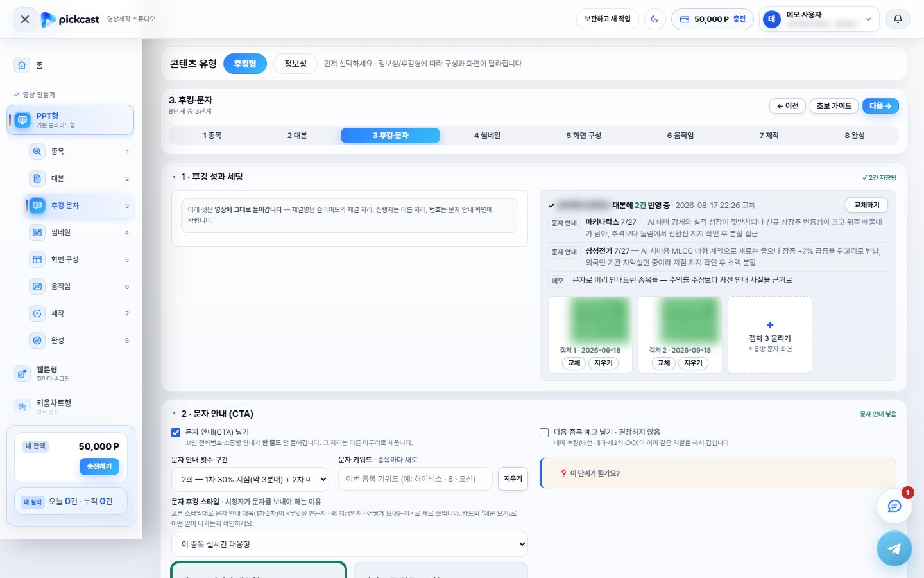
Task: Click the ← 이전 previous button
Action: [x=787, y=106]
